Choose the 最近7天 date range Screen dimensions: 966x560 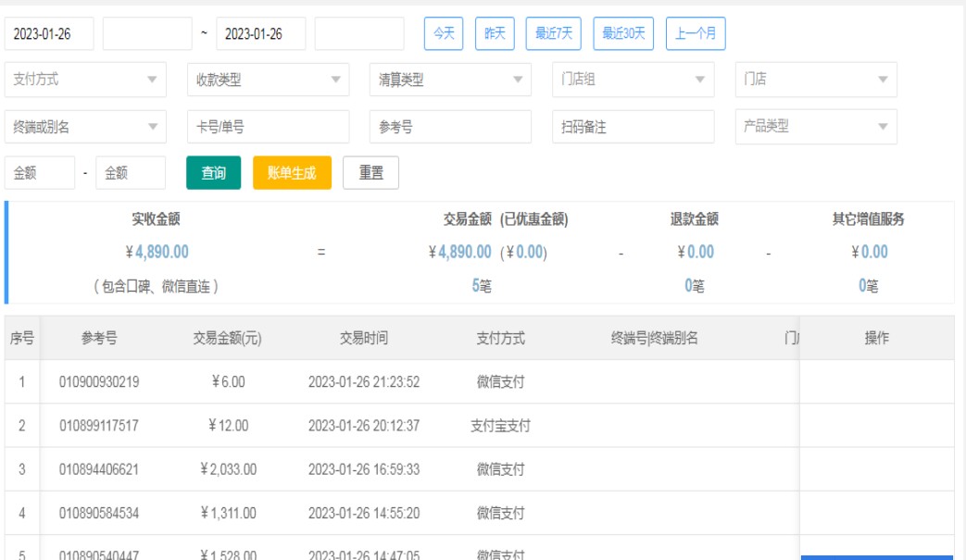pyautogui.click(x=554, y=34)
